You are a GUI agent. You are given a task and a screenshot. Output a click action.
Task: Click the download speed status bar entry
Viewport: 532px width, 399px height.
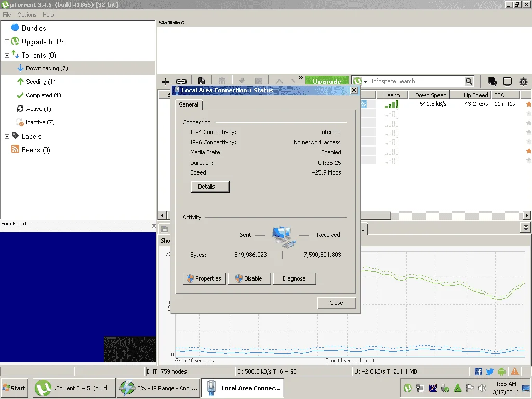pos(294,371)
